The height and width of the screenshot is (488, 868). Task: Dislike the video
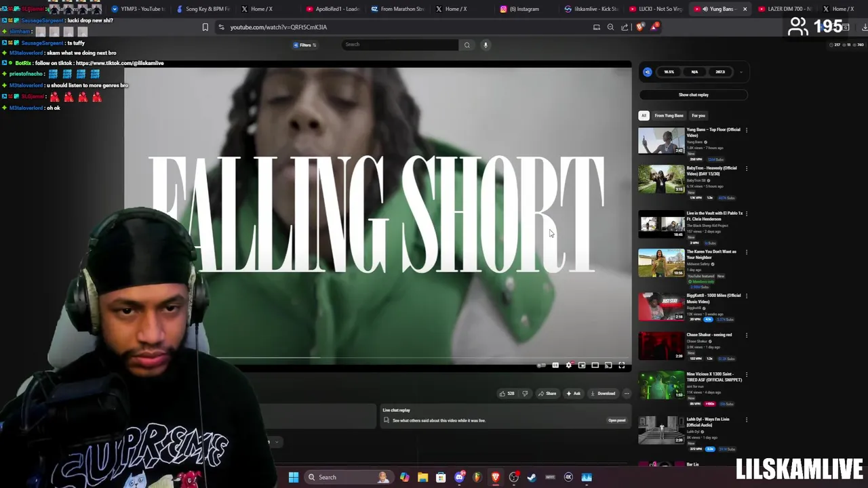tap(525, 393)
